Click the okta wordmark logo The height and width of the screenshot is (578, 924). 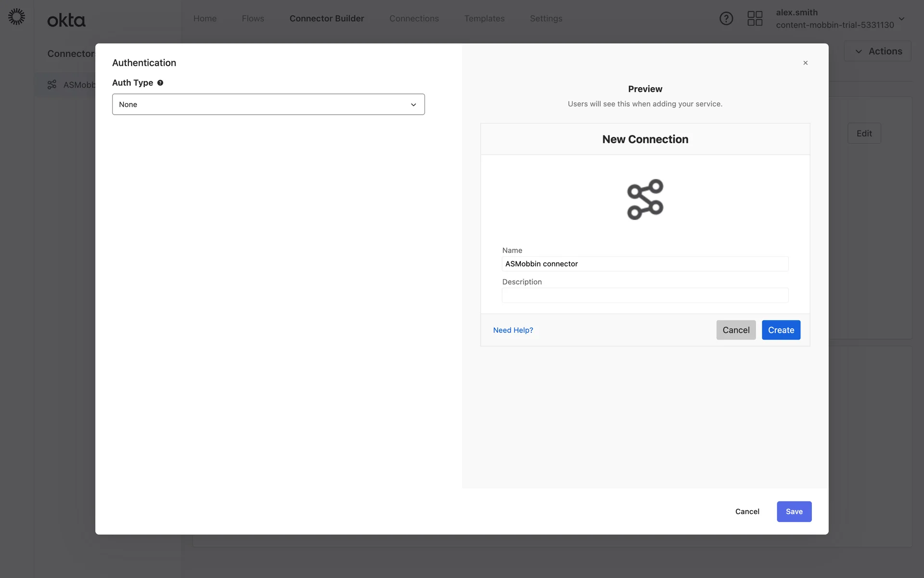(66, 20)
